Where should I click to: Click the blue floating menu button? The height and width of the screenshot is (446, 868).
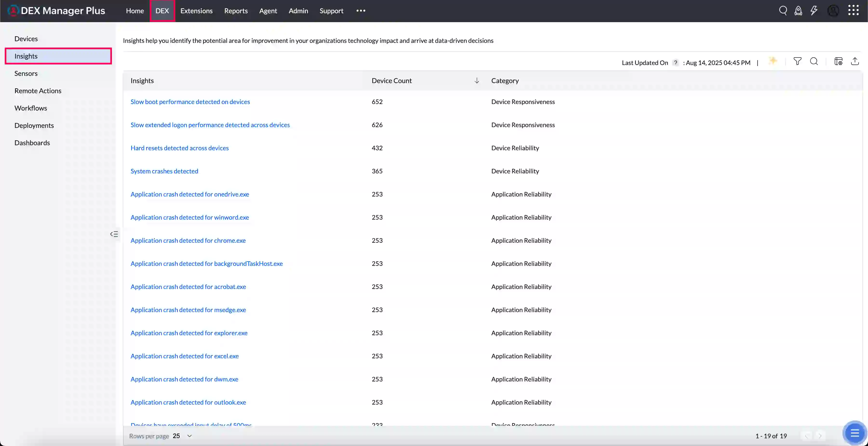click(854, 433)
